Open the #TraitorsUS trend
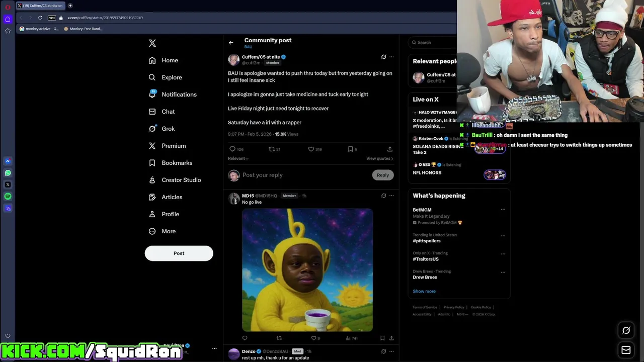644x362 pixels. tap(426, 259)
